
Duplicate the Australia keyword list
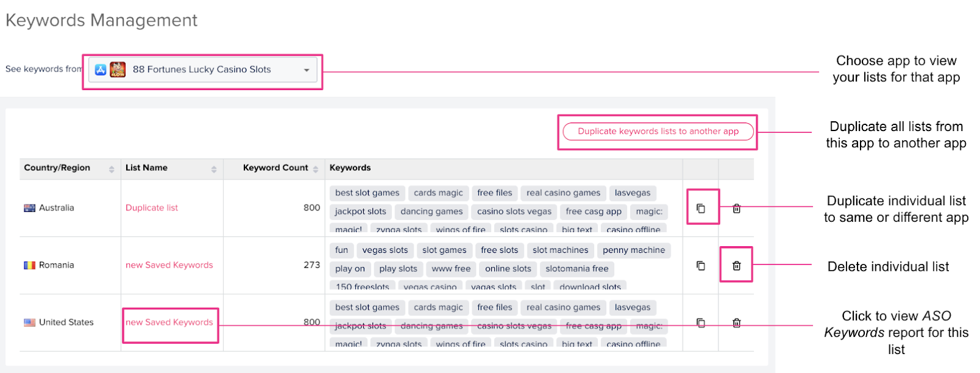(701, 208)
